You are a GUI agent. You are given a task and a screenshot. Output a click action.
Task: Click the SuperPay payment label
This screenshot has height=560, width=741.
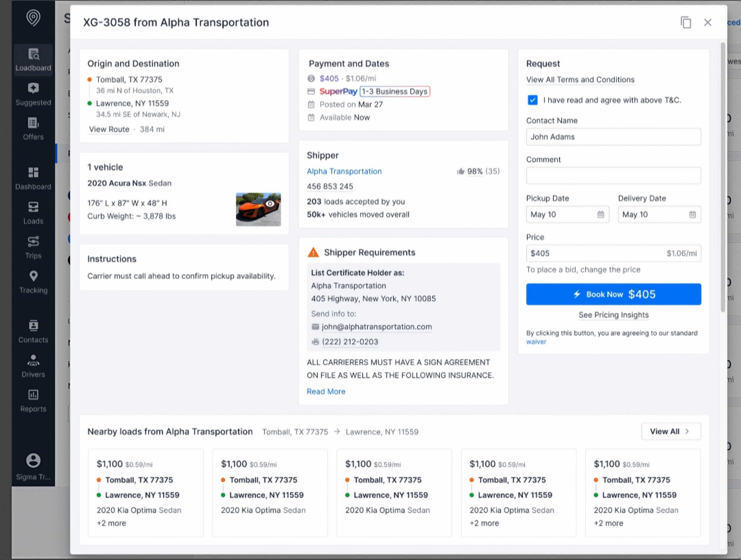(x=338, y=91)
